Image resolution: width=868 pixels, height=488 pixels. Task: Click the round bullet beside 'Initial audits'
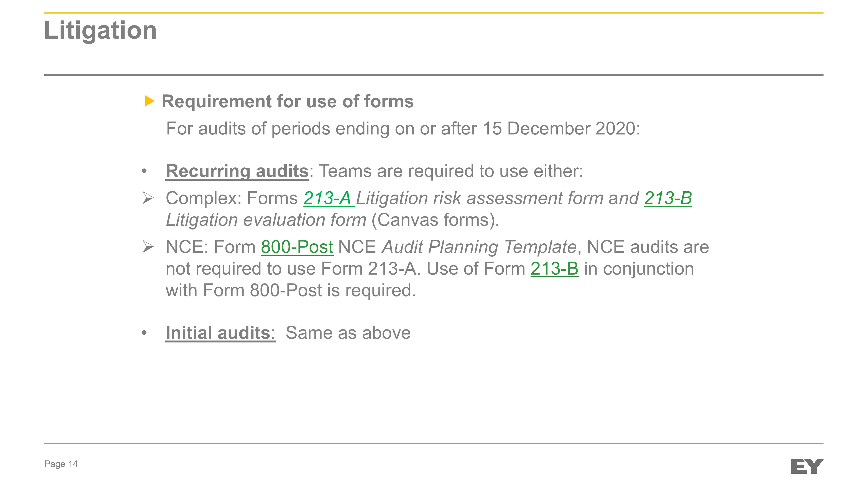[x=145, y=333]
